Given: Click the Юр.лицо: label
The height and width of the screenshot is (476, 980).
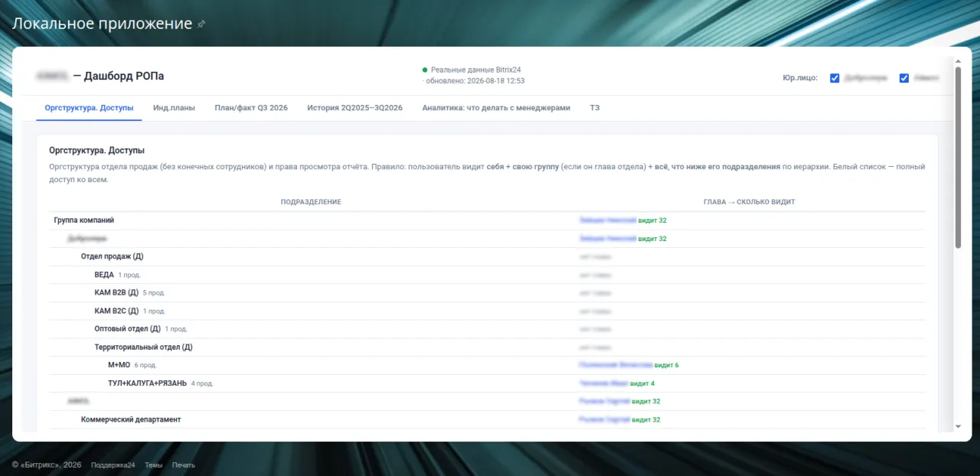Looking at the screenshot, I should (x=800, y=78).
